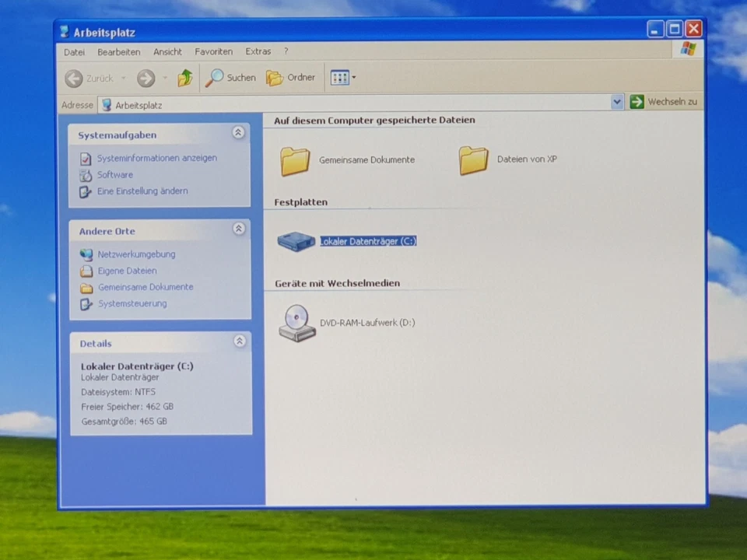Click the Freier Speicher: 462 GB text
Screen dimensions: 747x560
tap(127, 407)
